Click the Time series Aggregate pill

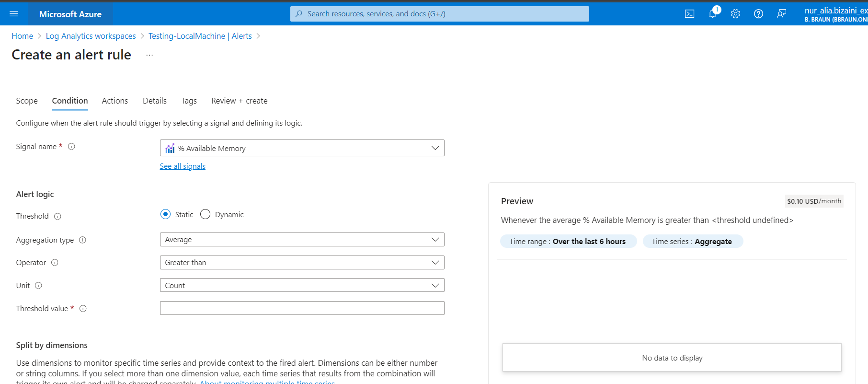693,241
